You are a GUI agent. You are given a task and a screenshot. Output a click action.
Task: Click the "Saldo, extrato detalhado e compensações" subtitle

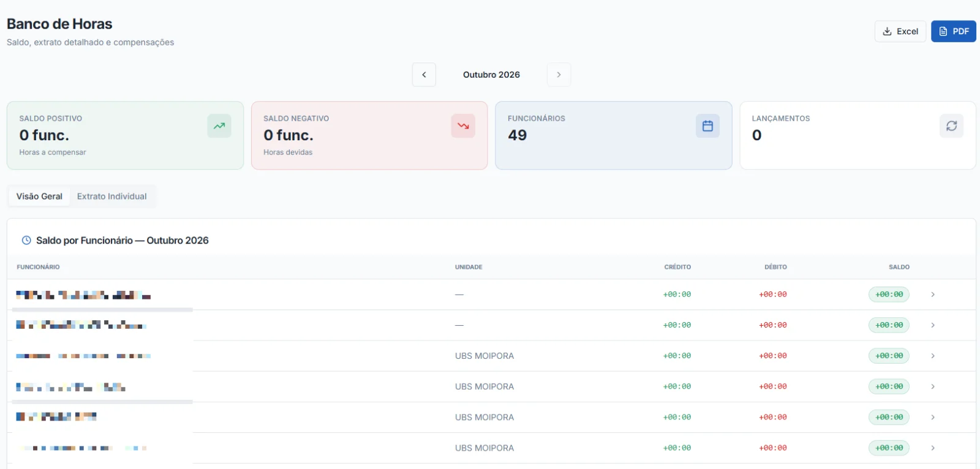(91, 42)
